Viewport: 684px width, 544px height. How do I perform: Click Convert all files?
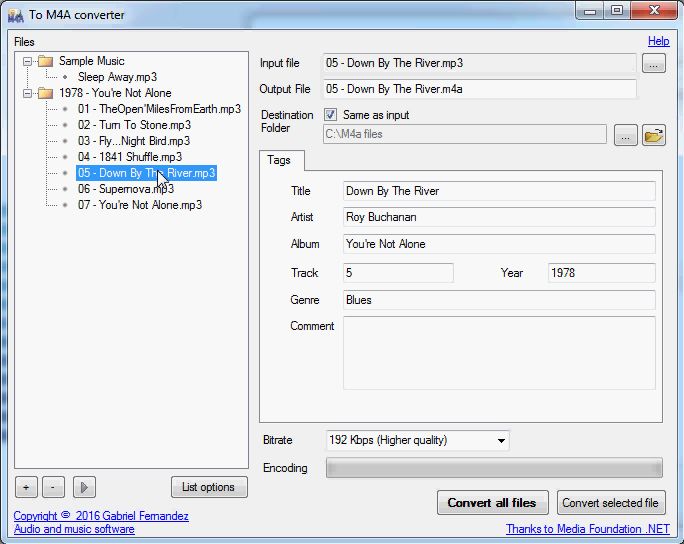click(492, 503)
